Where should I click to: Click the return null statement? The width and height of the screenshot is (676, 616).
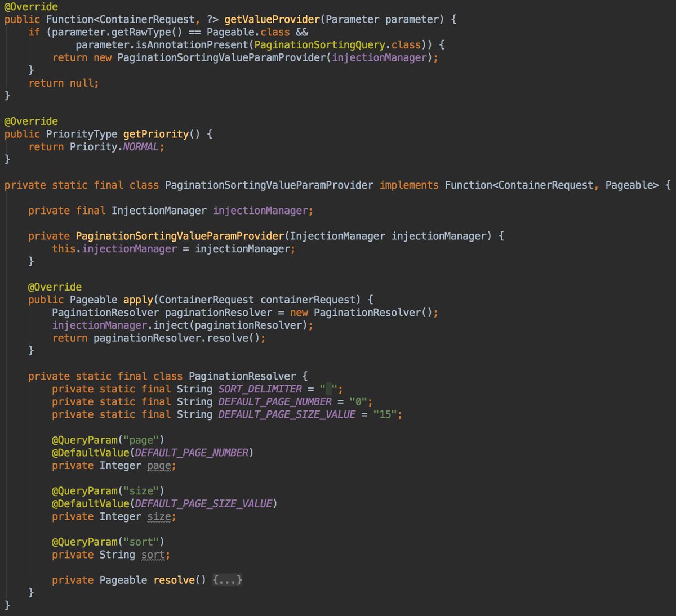coord(63,83)
